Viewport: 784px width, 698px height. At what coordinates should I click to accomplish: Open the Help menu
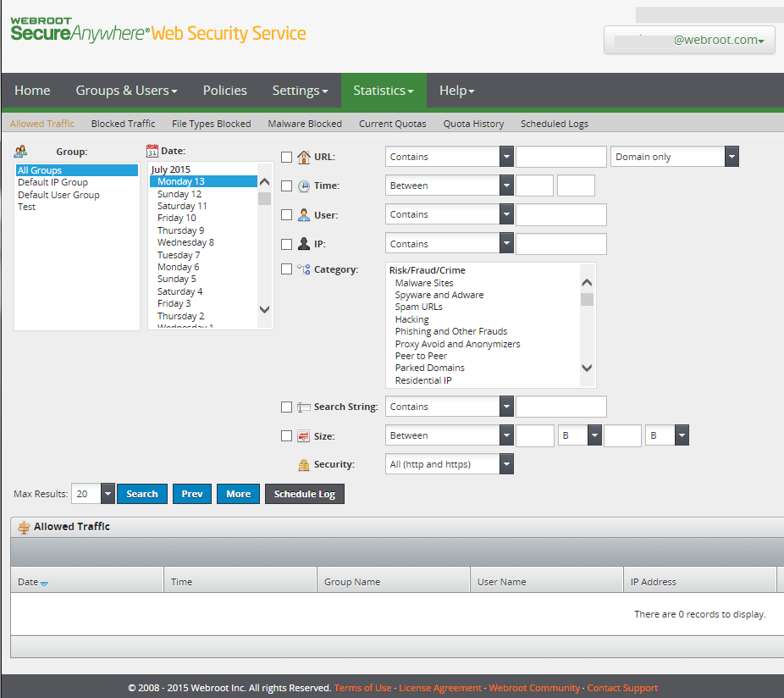coord(456,91)
